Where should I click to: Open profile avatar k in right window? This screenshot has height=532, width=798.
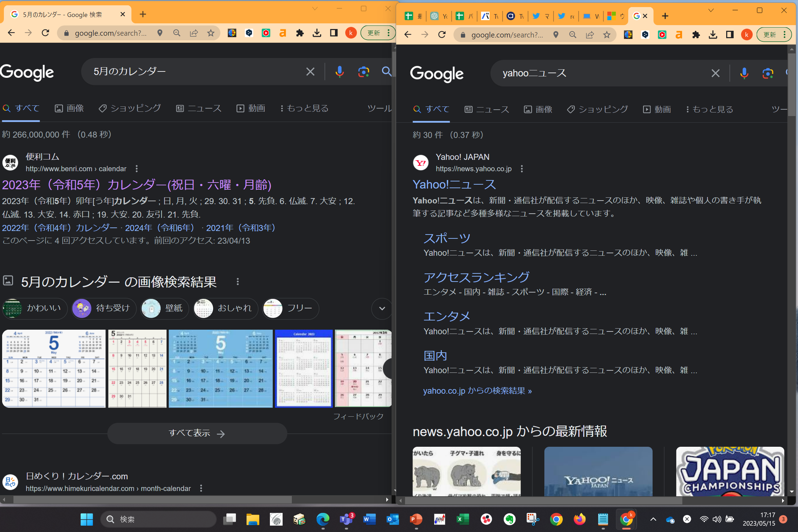pyautogui.click(x=747, y=34)
